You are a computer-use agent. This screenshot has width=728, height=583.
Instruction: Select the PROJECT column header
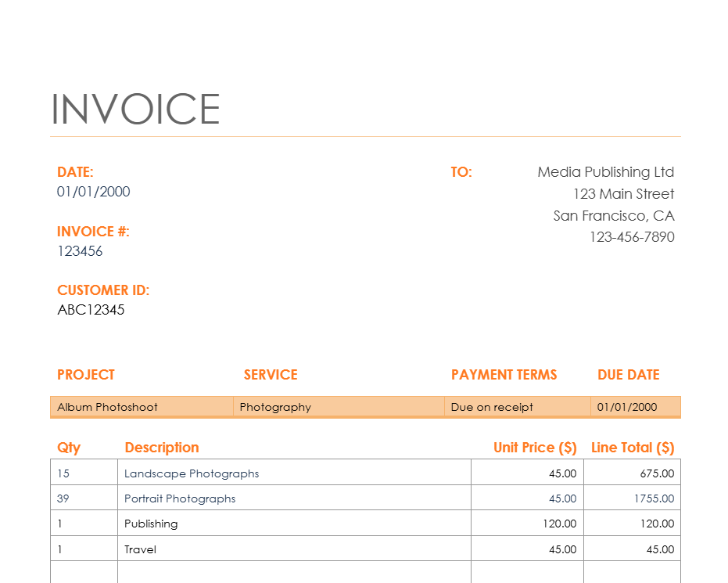(x=86, y=374)
